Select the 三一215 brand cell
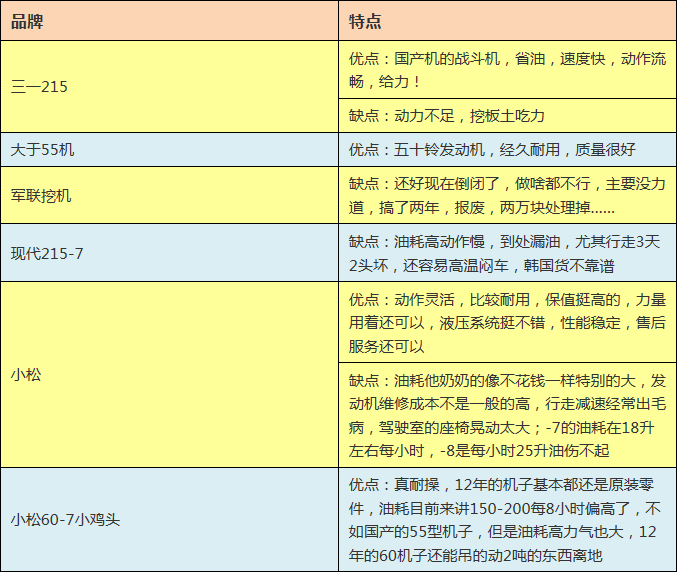Image resolution: width=678 pixels, height=572 pixels. click(40, 87)
